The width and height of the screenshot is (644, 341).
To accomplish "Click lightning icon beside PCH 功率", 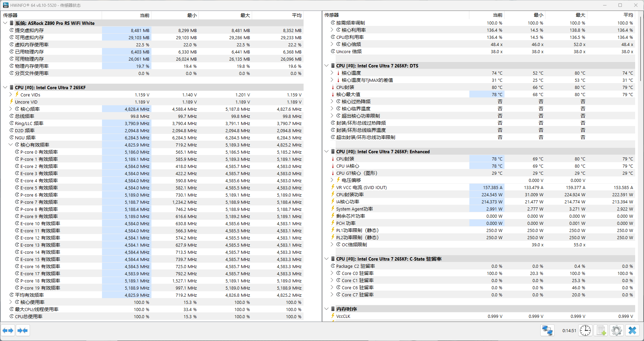I will (x=333, y=223).
